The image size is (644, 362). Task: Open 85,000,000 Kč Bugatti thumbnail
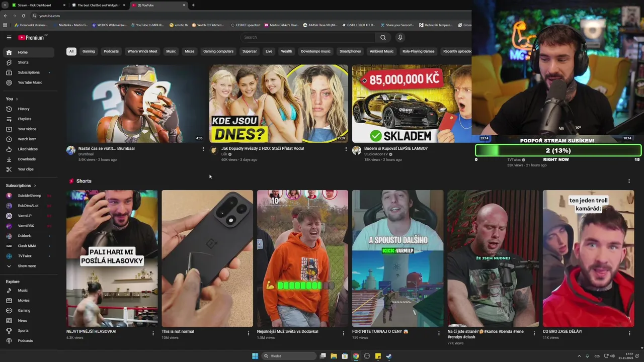click(x=412, y=104)
